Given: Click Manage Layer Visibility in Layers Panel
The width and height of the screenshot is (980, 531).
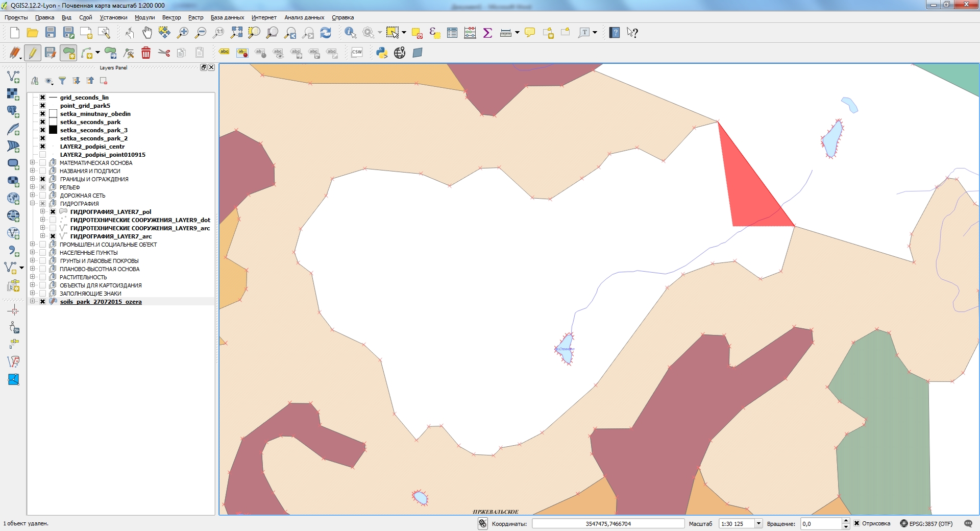Looking at the screenshot, I should (49, 81).
